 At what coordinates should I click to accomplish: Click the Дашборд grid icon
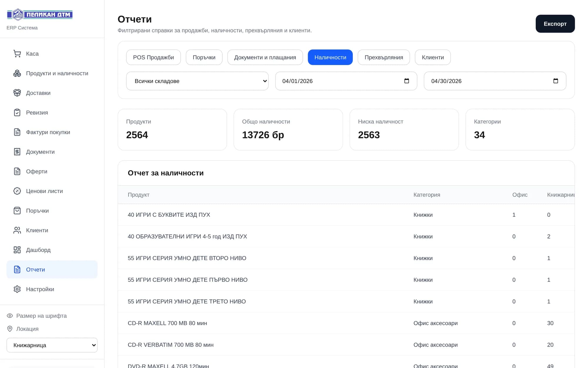(x=17, y=250)
